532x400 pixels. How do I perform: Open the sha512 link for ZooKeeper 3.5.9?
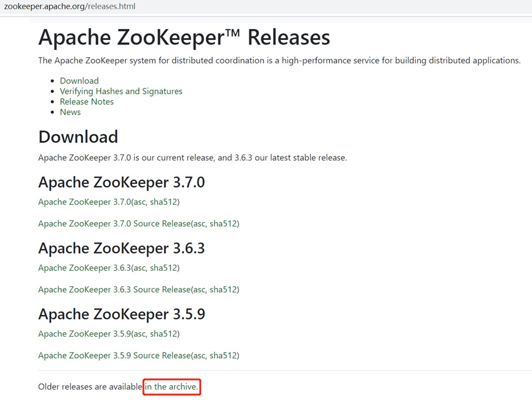tap(164, 334)
